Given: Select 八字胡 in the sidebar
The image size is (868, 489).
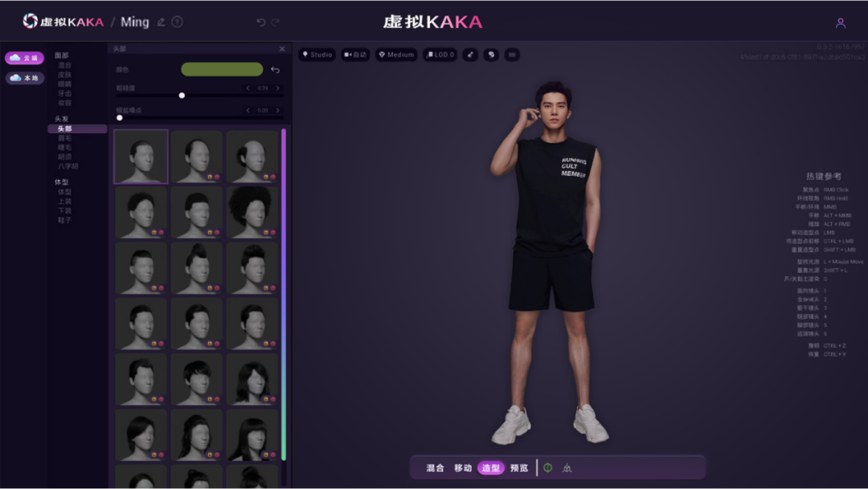Looking at the screenshot, I should pos(68,166).
